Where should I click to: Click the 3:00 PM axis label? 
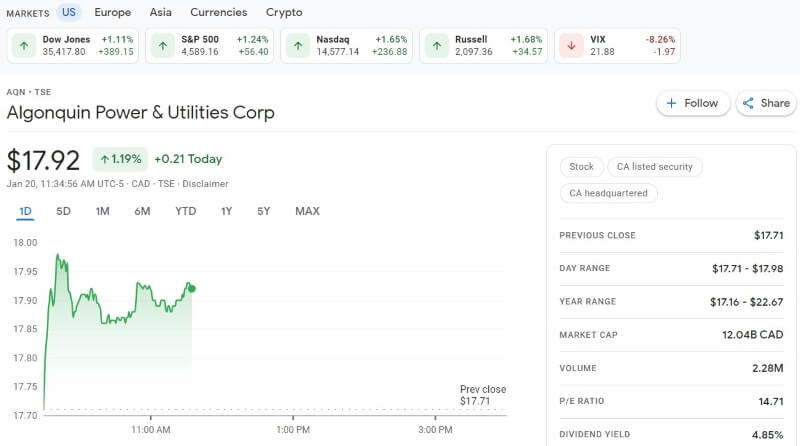[435, 430]
